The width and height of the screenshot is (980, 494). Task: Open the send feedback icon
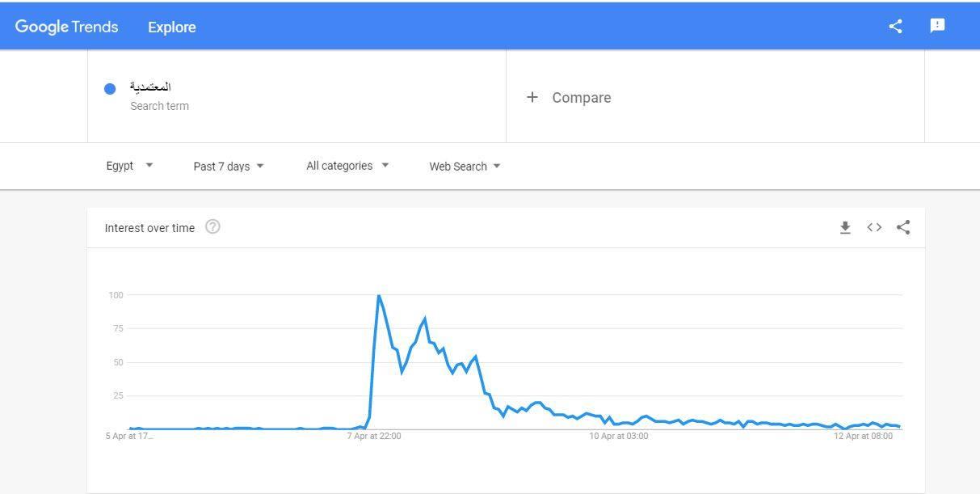point(937,26)
